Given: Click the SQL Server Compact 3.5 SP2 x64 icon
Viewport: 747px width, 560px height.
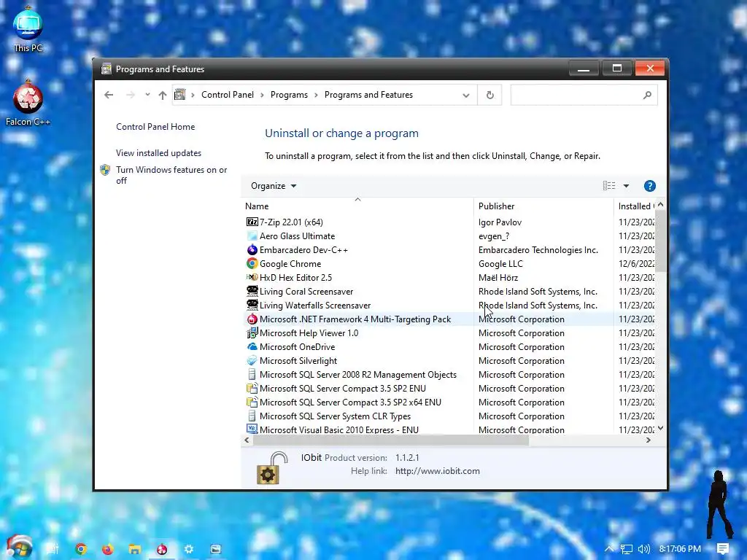Looking at the screenshot, I should [252, 402].
